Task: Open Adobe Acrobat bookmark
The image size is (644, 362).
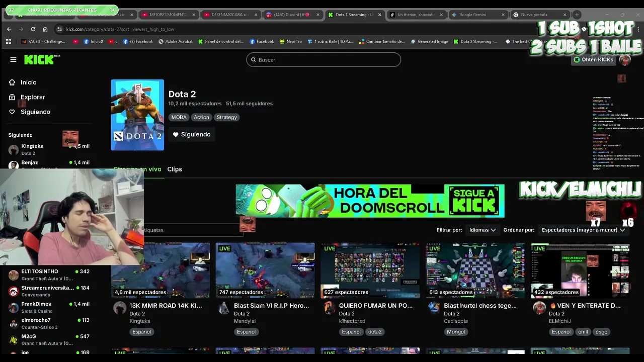Action: pos(176,42)
